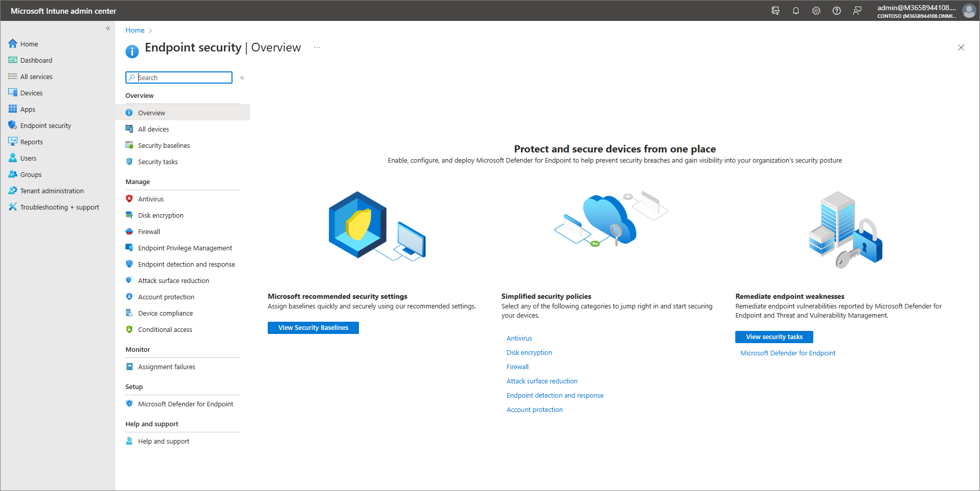980x491 pixels.
Task: Click the Disk encryption icon
Action: coord(130,215)
